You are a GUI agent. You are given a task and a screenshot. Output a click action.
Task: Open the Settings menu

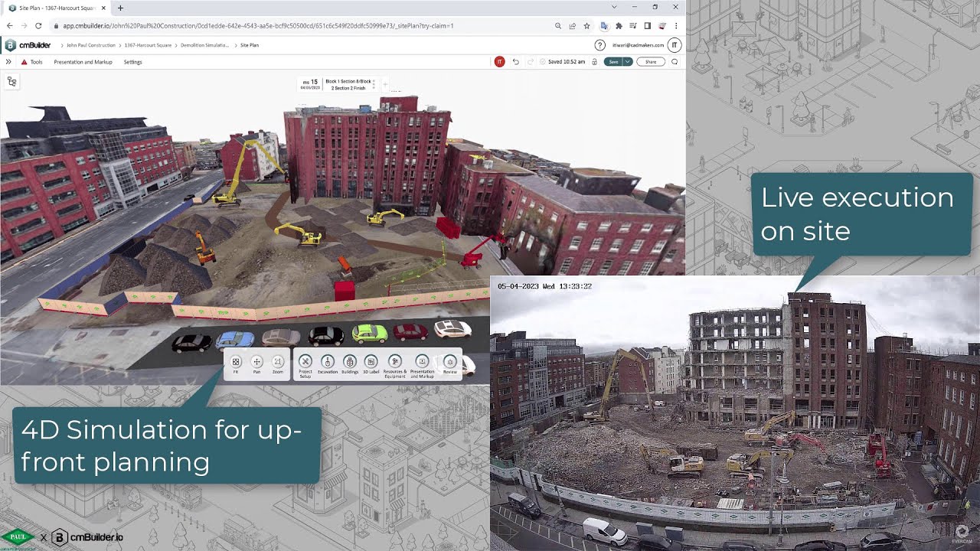pos(132,62)
